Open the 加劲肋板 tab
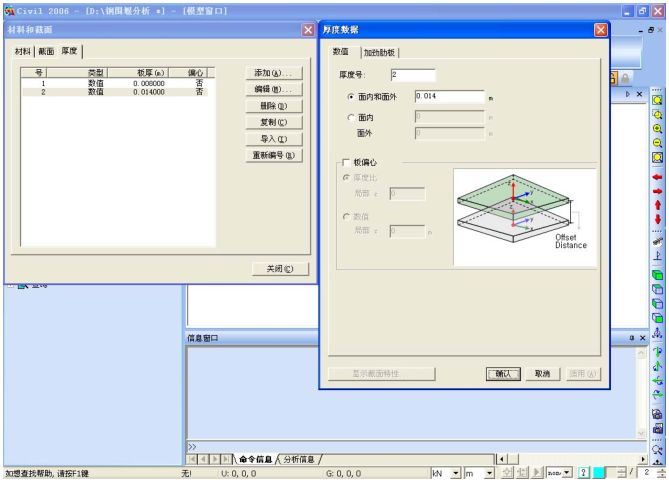The image size is (669, 484). [379, 52]
